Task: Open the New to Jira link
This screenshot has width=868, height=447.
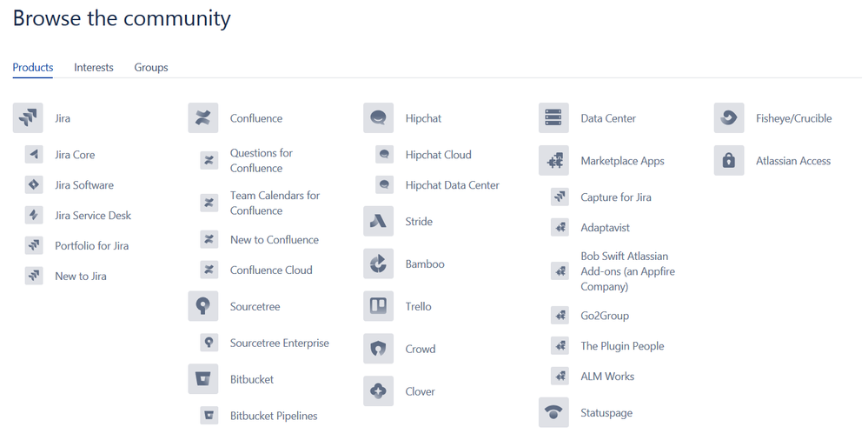Action: click(x=81, y=276)
